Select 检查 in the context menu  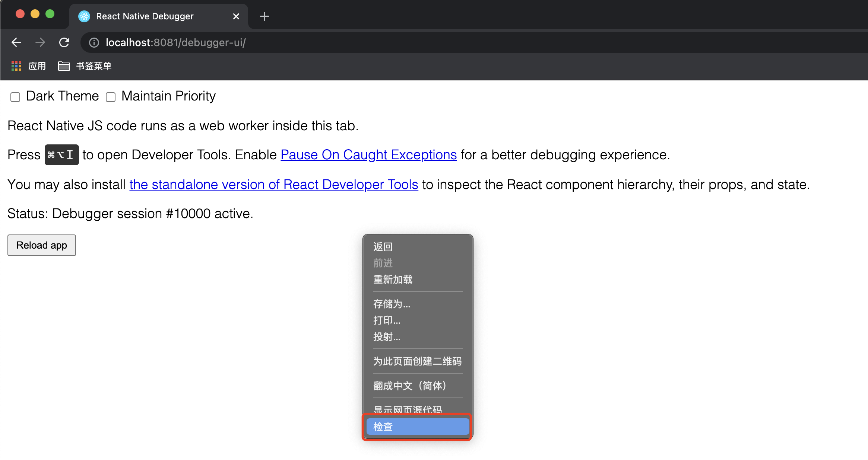(417, 427)
